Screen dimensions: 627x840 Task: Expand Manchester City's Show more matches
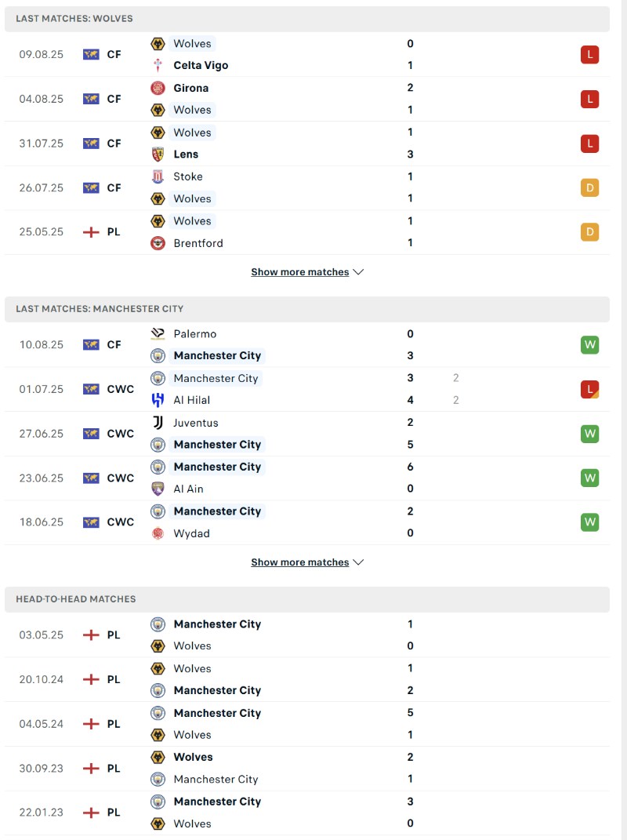(307, 562)
